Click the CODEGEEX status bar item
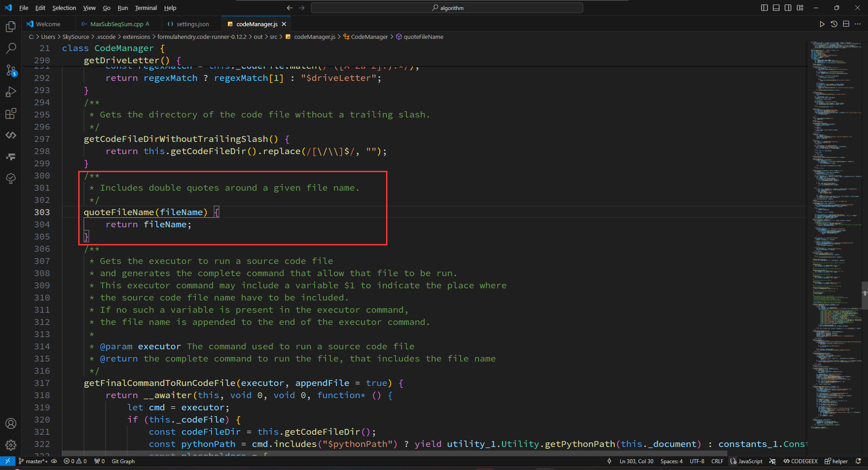The image size is (868, 470). 801,461
